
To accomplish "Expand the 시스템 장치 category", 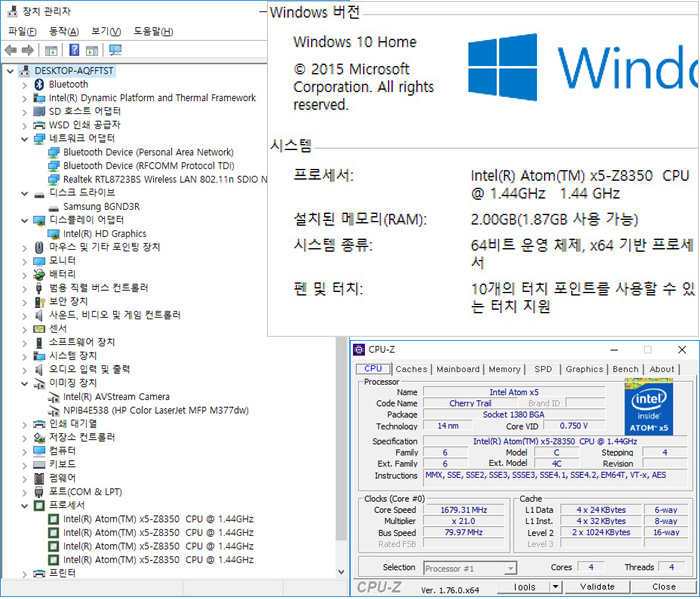I will click(x=25, y=357).
